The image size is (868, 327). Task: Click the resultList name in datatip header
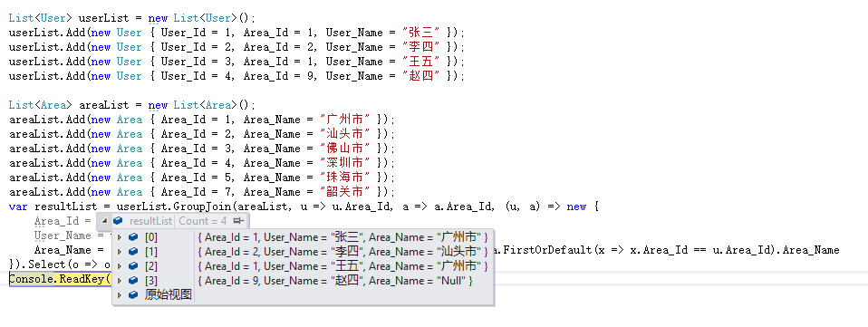pyautogui.click(x=150, y=221)
